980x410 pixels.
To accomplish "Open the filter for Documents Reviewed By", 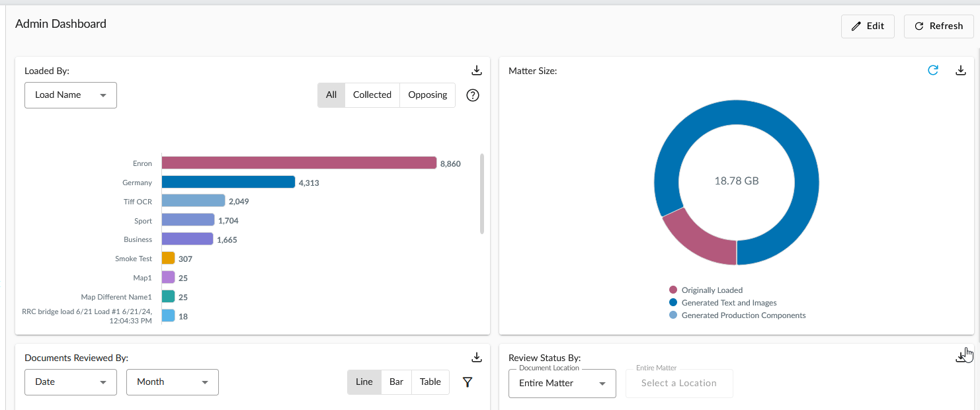I will 468,382.
